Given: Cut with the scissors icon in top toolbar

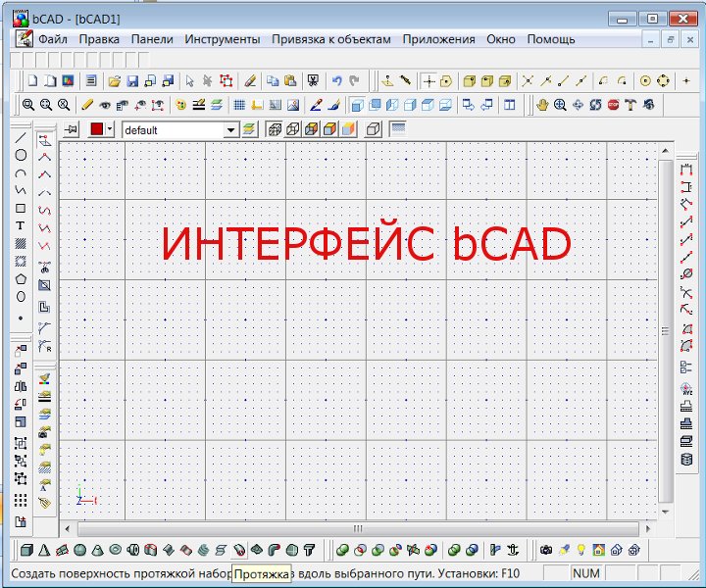Looking at the screenshot, I should [313, 81].
